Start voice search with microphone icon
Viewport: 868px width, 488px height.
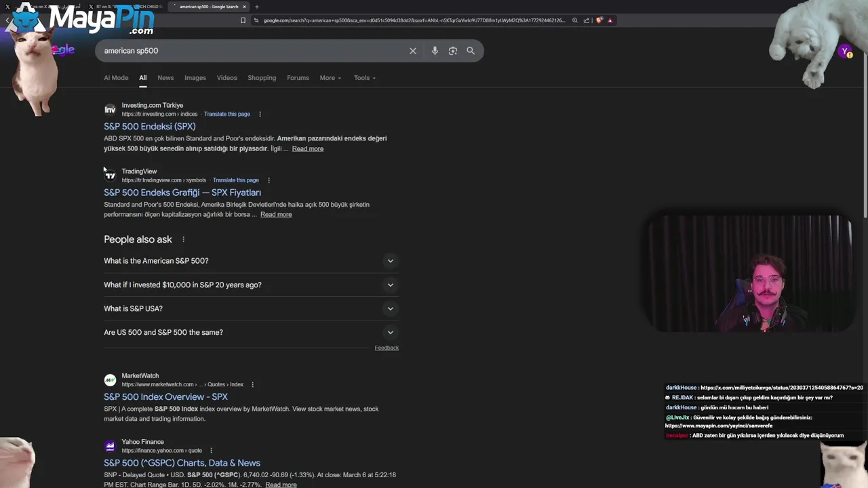click(x=435, y=51)
